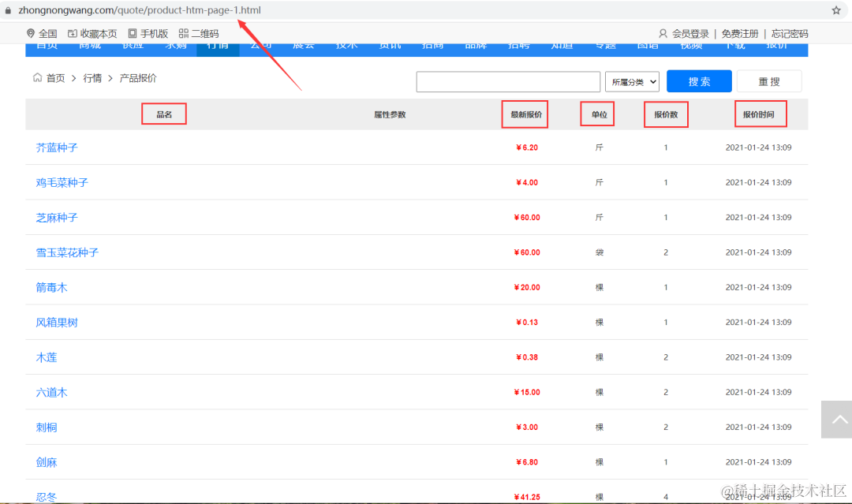Click the 单位 column header
The width and height of the screenshot is (852, 504).
coord(599,114)
